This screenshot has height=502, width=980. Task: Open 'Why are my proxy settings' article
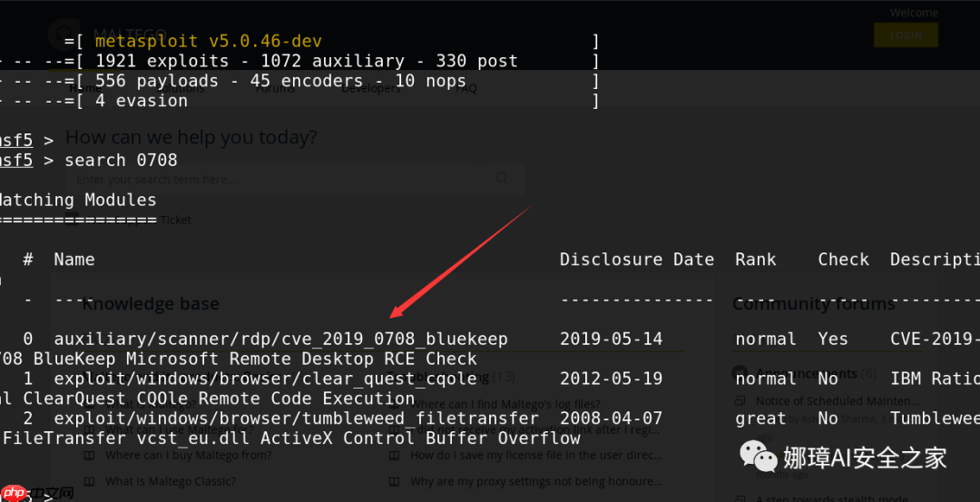pos(535,481)
